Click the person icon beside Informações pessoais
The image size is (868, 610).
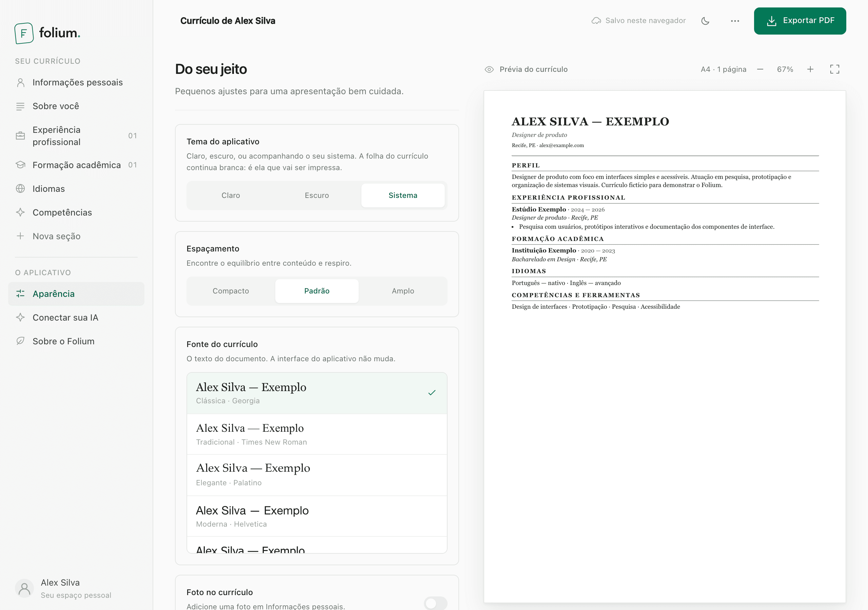coord(20,82)
